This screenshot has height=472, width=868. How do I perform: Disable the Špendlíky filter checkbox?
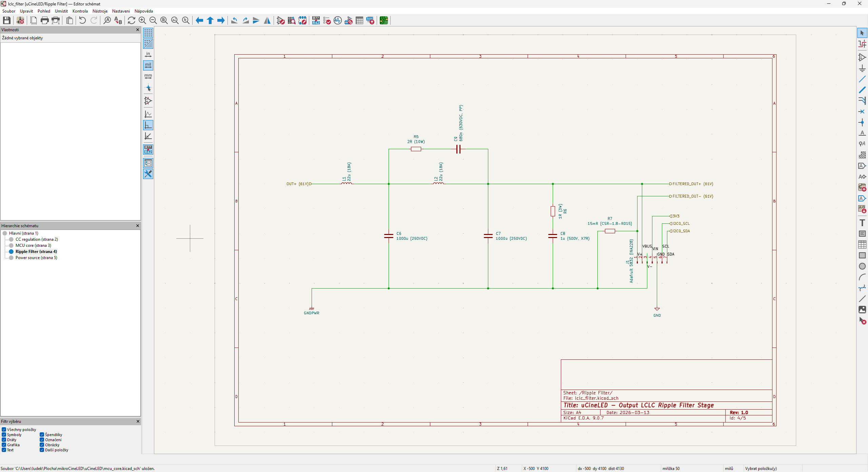pyautogui.click(x=42, y=435)
